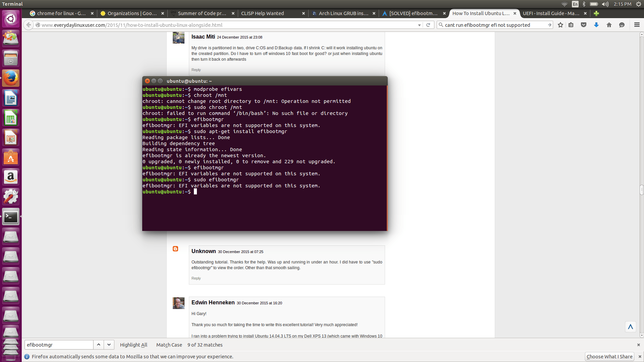Open Firefox downloads arrow

click(596, 25)
